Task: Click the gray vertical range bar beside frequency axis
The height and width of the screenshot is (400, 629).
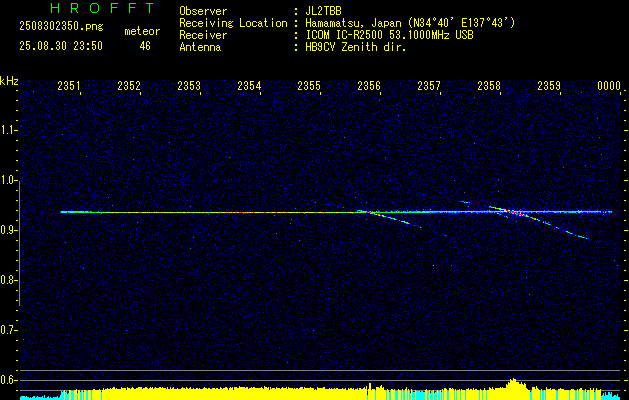Action: coord(20,243)
